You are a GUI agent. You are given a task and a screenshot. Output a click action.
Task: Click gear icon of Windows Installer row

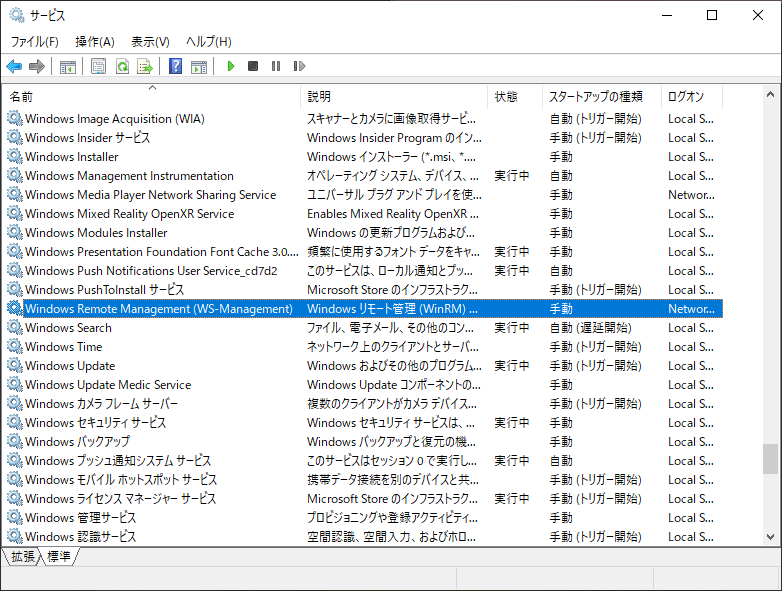(x=15, y=157)
